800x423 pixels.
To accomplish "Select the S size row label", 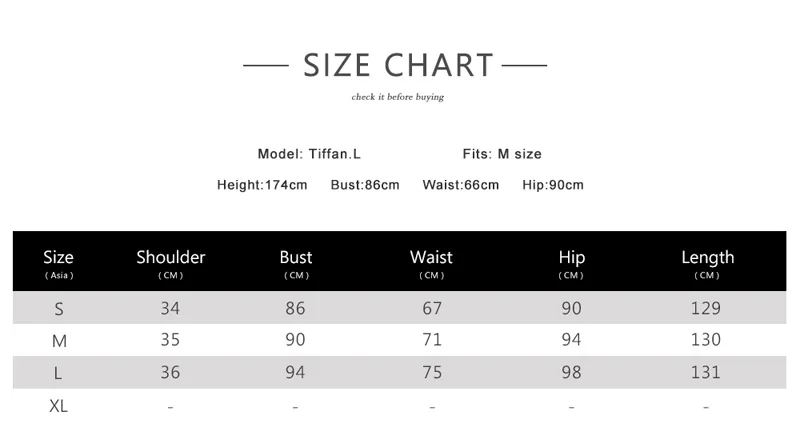I will click(x=59, y=309).
